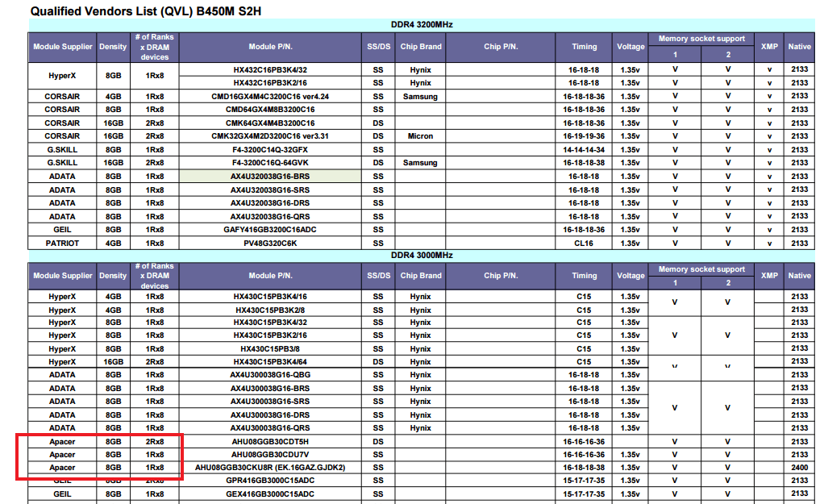Select AX4U300038G16-QBG part number

point(270,375)
